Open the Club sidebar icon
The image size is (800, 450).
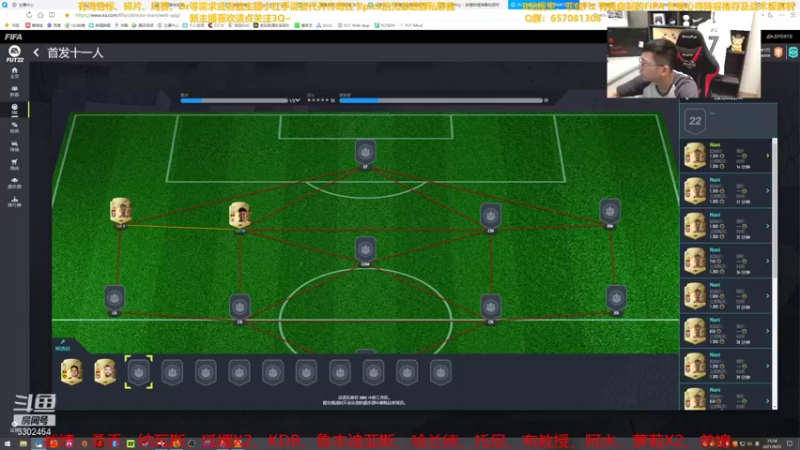point(14,183)
